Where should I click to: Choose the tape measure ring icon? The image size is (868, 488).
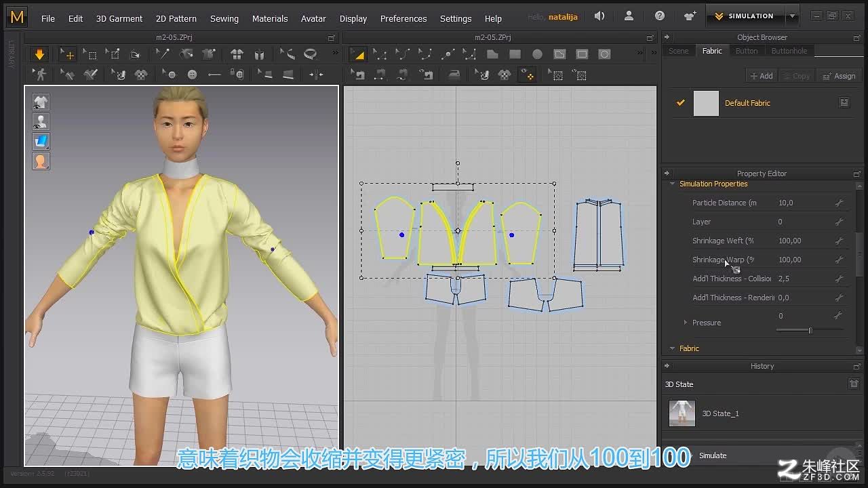311,54
